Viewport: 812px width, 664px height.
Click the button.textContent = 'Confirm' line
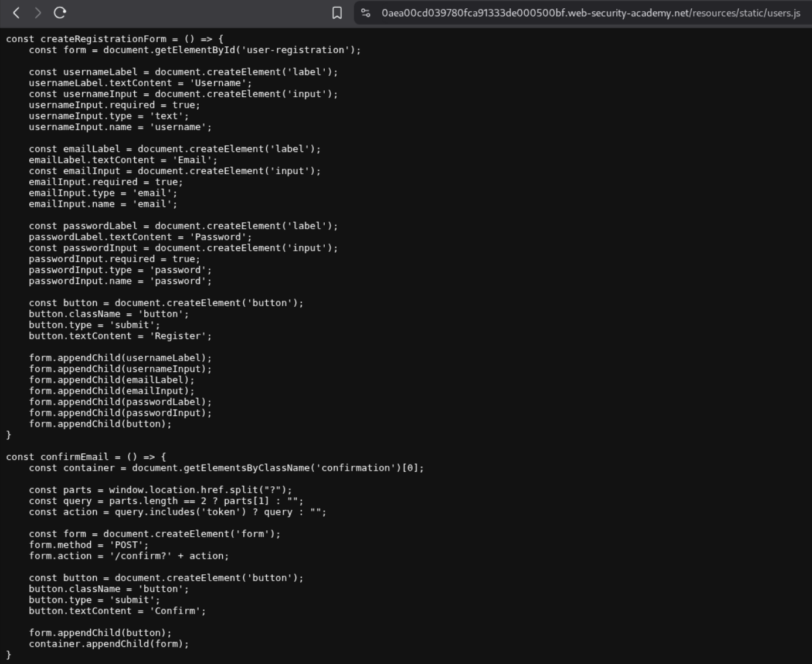(x=117, y=611)
